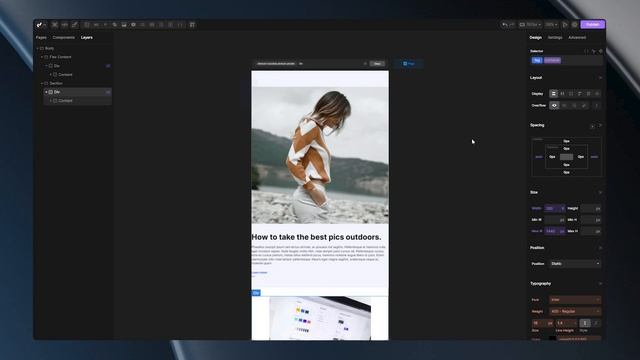
Task: Open the overflow more-options menu
Action: 596,106
